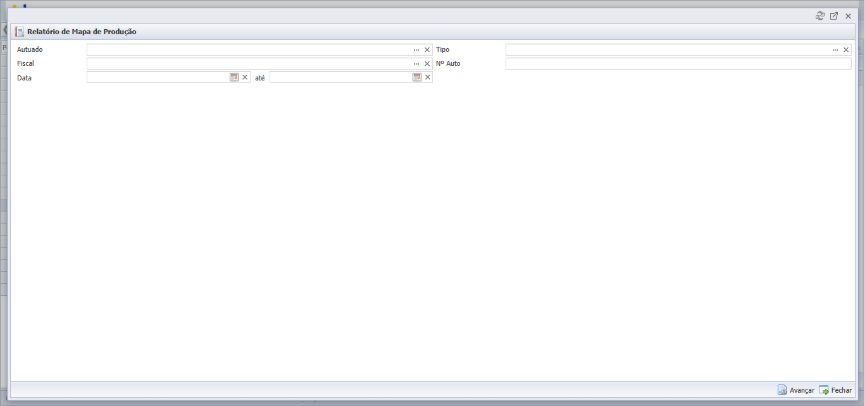This screenshot has width=865, height=406.
Task: Close the Relatório de Mapa de Produção dialog
Action: tap(848, 16)
